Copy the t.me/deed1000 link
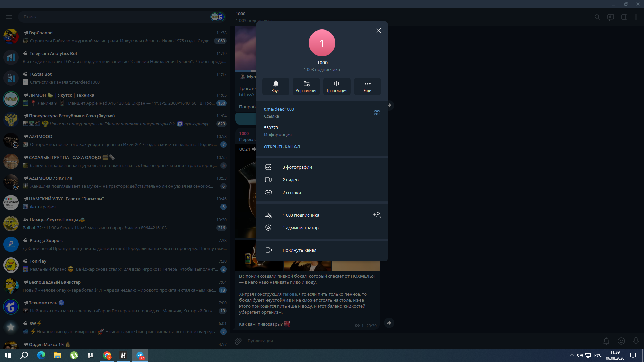The width and height of the screenshot is (644, 362). 279,109
